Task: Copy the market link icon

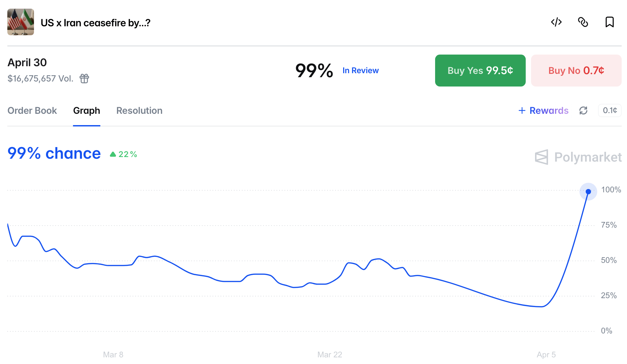Action: pyautogui.click(x=583, y=22)
